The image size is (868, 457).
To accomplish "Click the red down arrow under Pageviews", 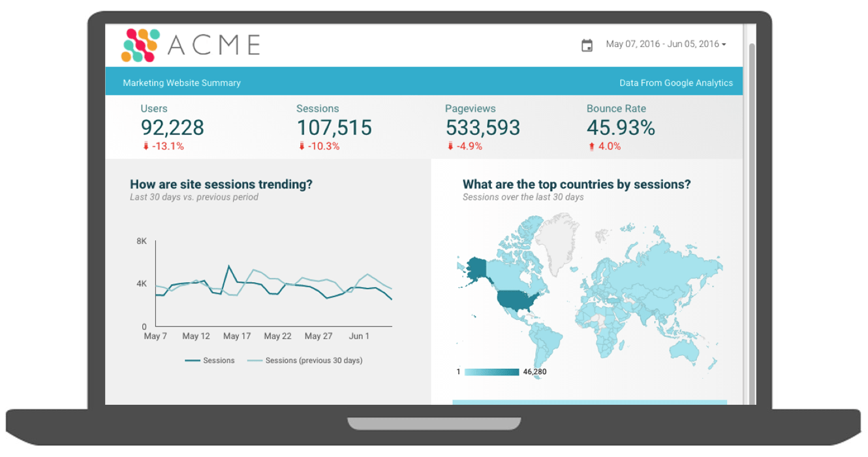I will coord(450,147).
